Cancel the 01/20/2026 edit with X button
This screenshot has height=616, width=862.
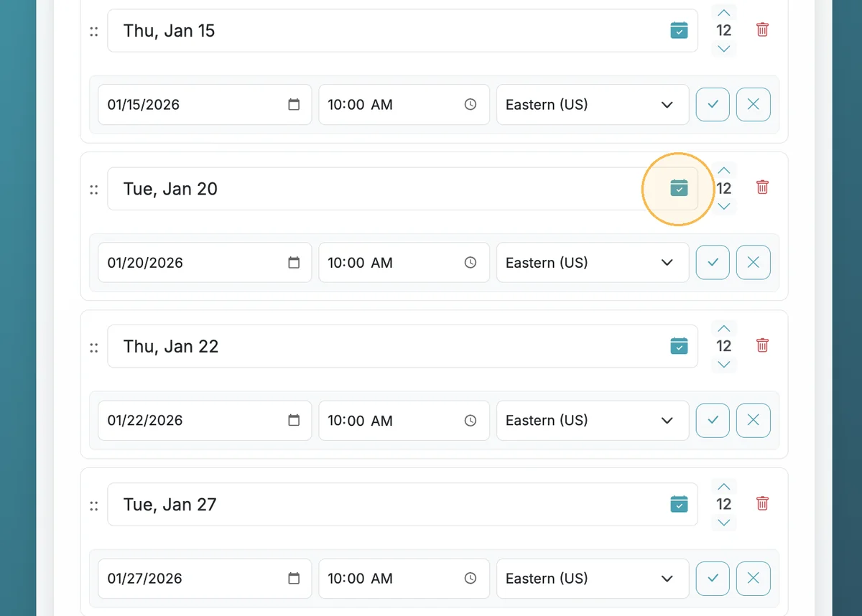(x=754, y=263)
